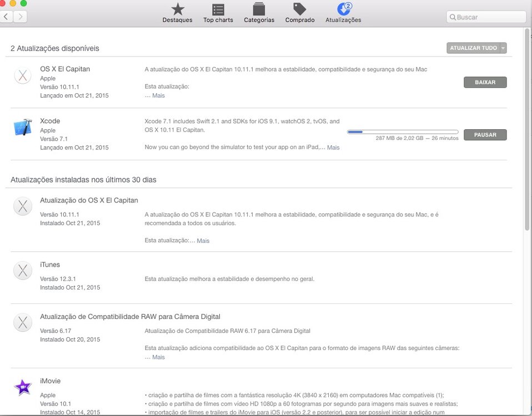The width and height of the screenshot is (532, 416).
Task: Open the Comprado tag icon
Action: [x=300, y=9]
